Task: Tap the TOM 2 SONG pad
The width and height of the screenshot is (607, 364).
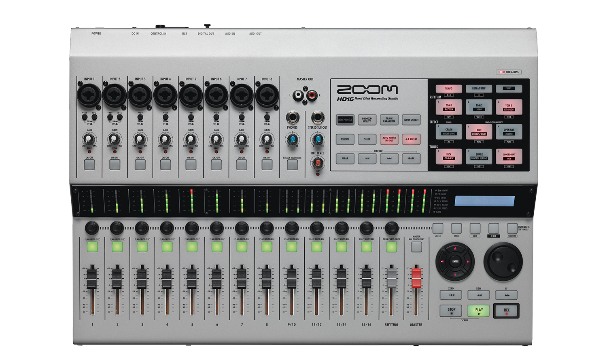Action: coord(479,107)
